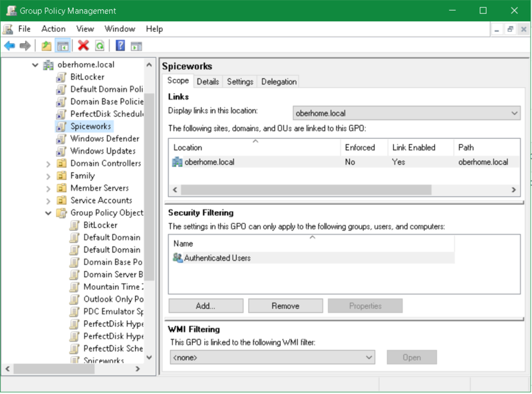
Task: Click the Add... button in Security Filtering
Action: [x=205, y=306]
